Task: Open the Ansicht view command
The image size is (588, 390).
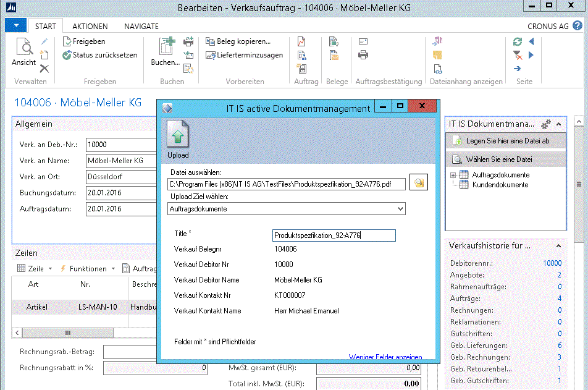Action: [23, 52]
